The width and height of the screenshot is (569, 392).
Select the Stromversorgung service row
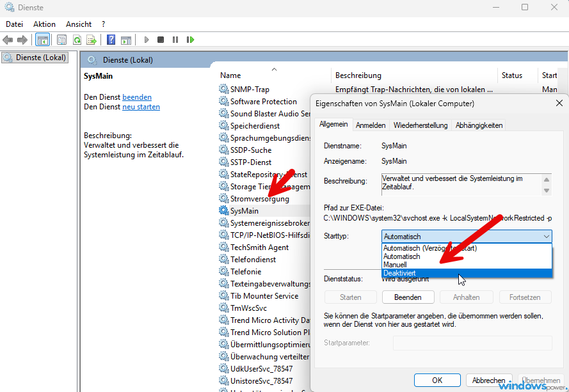(x=264, y=199)
